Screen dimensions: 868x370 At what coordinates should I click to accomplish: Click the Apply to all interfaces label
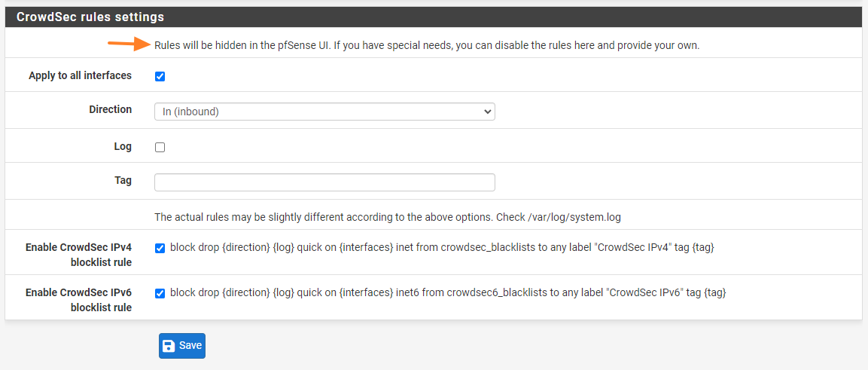[80, 75]
